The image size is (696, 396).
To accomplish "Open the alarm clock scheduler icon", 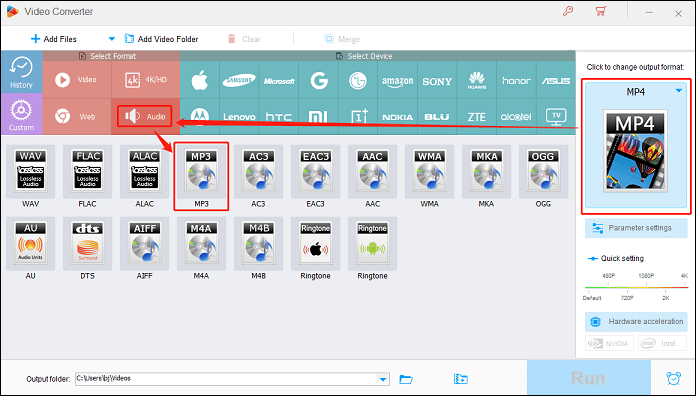I will (674, 378).
